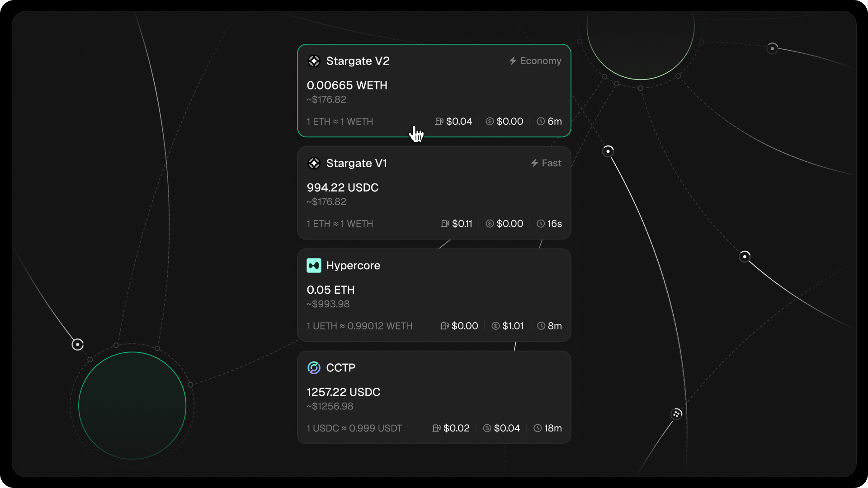This screenshot has height=488, width=868.
Task: Click the $1.01 fee value
Action: (x=513, y=326)
